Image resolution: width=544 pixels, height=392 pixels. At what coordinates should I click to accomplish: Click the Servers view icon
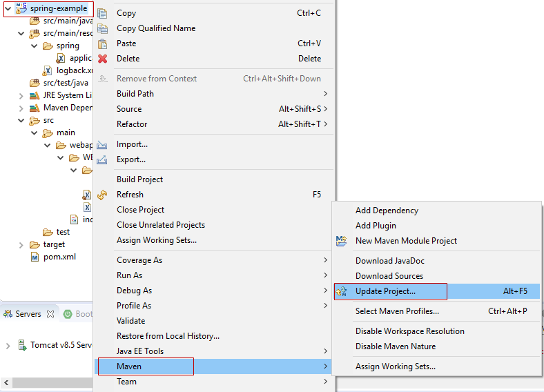point(8,314)
